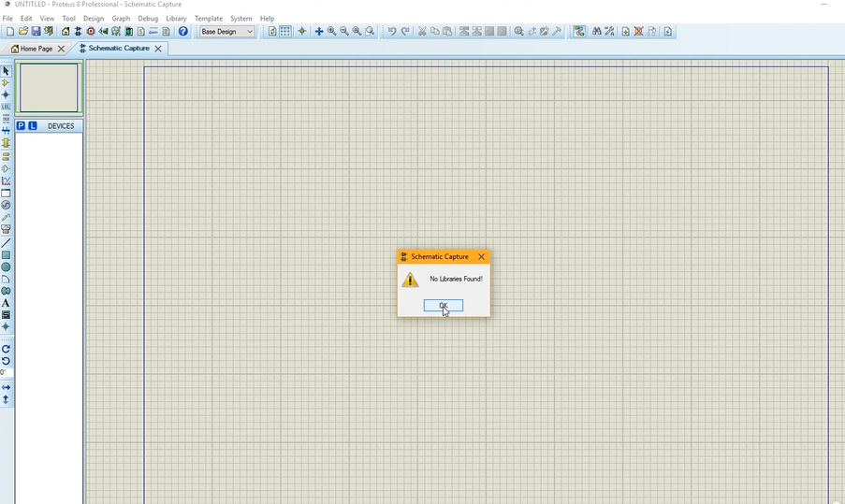845x504 pixels.
Task: Click the Home Page house toolbar icon
Action: [x=66, y=31]
